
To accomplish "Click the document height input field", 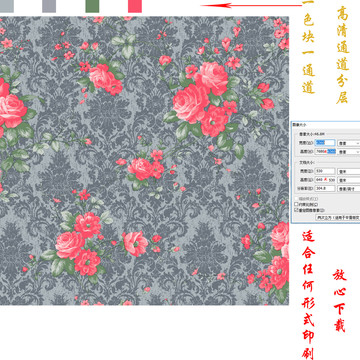I will (x=325, y=180).
